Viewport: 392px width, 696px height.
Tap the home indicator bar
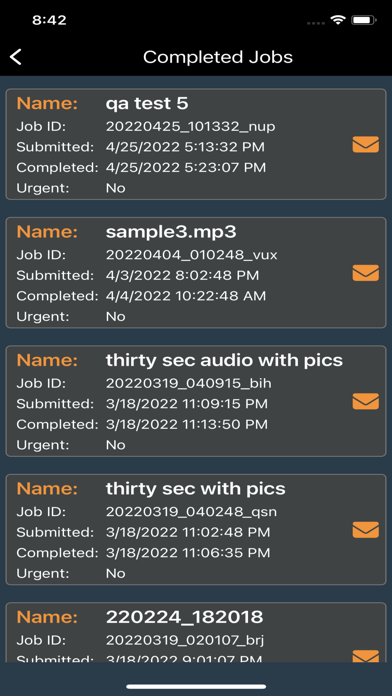pyautogui.click(x=196, y=686)
